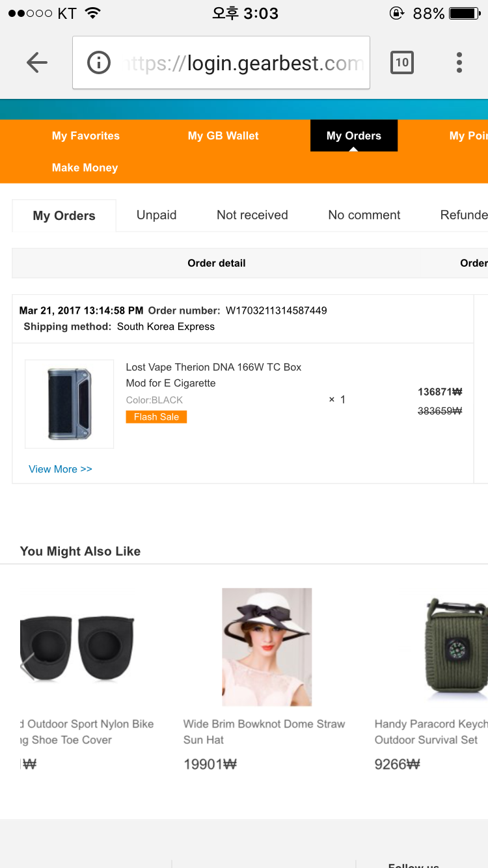488x868 pixels.
Task: Open the Handy Paracord Survival Set link
Action: click(x=429, y=732)
